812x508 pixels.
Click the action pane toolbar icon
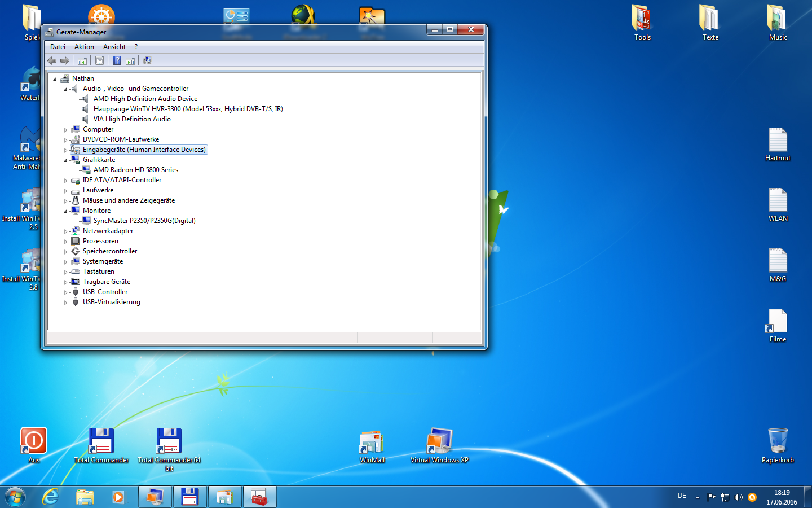[x=130, y=60]
